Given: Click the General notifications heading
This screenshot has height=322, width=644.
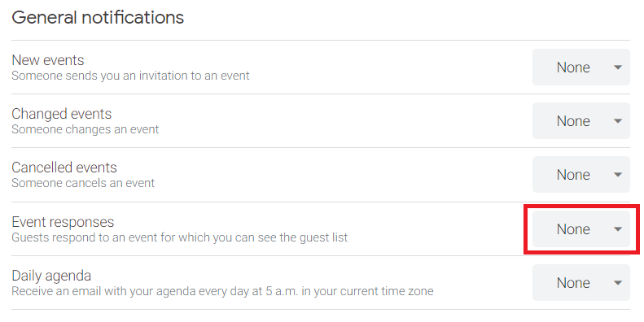Looking at the screenshot, I should point(98,18).
